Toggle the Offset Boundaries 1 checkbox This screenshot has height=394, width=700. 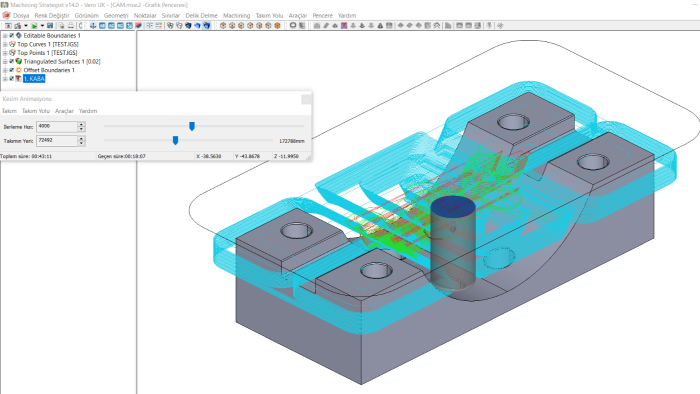pos(12,70)
